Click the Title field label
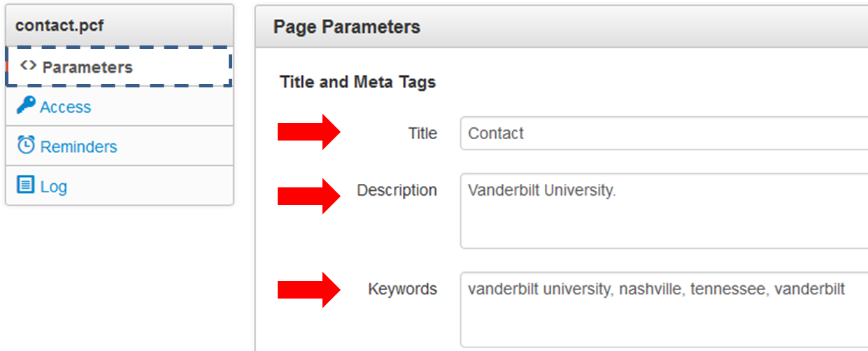Viewport: 868px width, 351px height. point(422,134)
